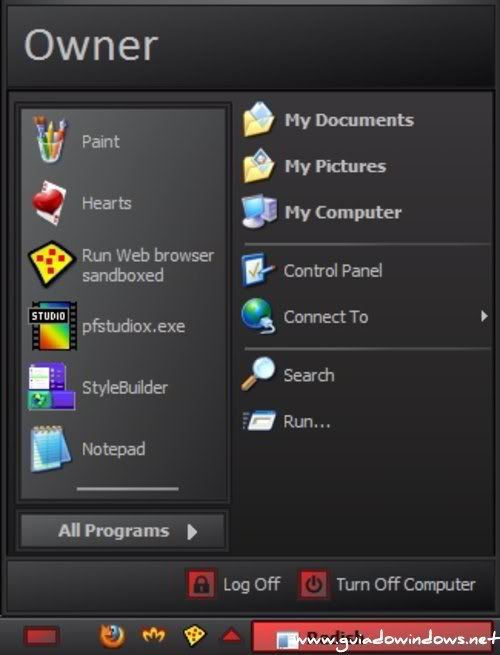Open Hearts via its card icon
This screenshot has height=655, width=500.
49,203
